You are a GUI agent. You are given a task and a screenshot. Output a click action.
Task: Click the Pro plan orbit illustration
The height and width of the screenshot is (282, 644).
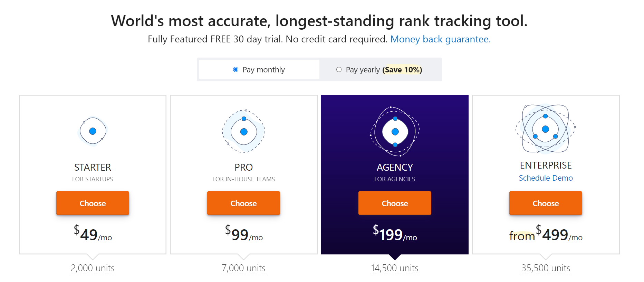[243, 131]
